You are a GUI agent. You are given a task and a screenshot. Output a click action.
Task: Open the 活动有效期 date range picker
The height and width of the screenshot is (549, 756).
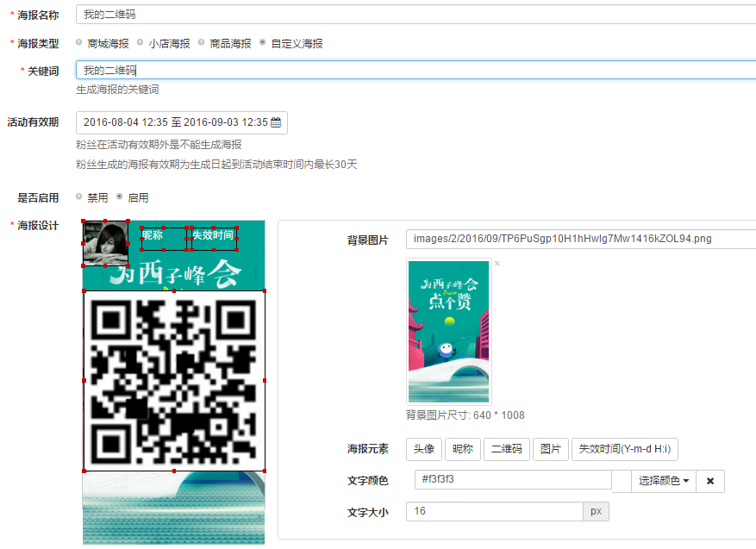coord(182,122)
